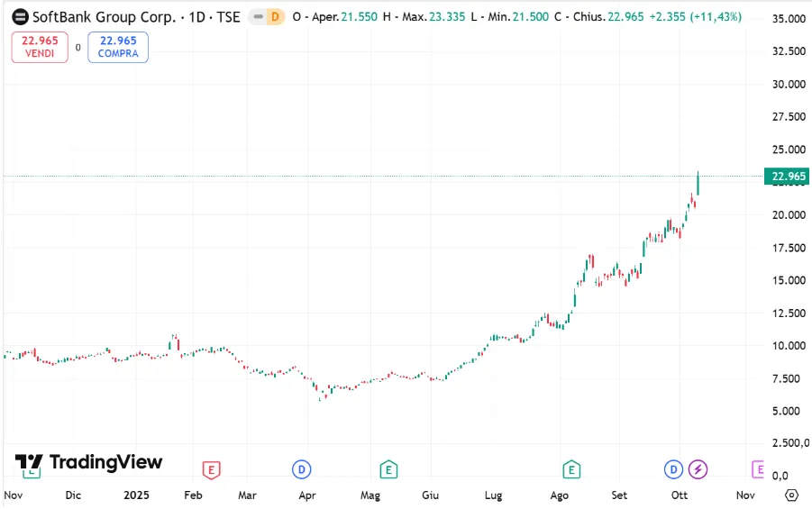Click the Set label on time axis
This screenshot has width=812, height=509.
pos(619,495)
